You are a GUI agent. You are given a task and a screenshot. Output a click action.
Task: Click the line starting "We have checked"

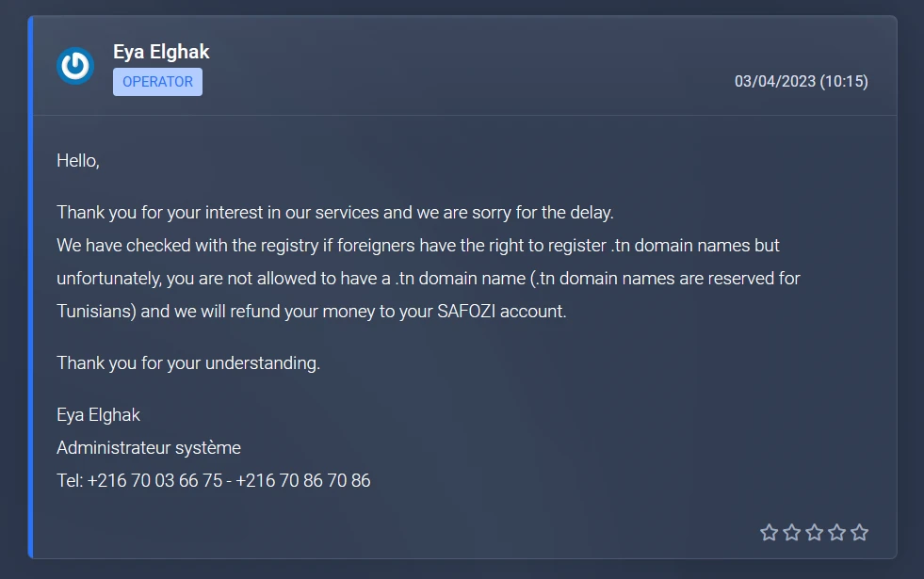[x=418, y=245]
